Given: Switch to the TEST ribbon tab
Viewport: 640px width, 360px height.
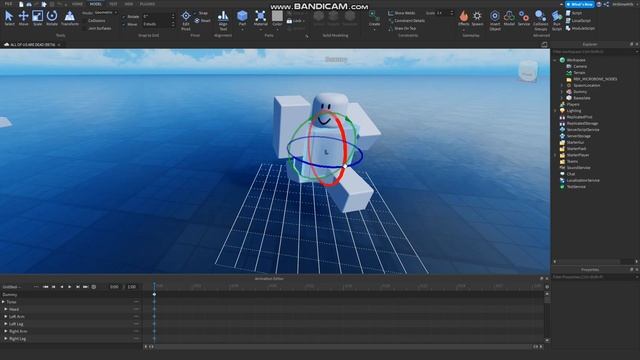Looking at the screenshot, I should click(x=113, y=4).
